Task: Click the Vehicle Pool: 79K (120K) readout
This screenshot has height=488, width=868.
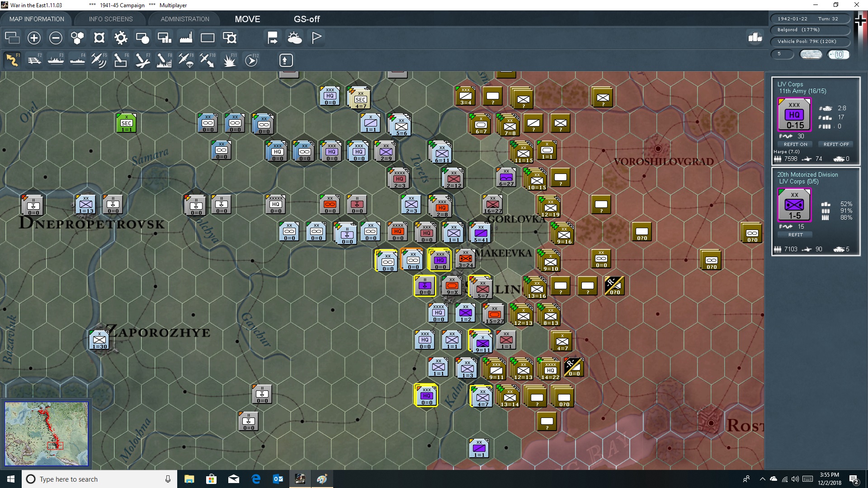Action: pos(809,42)
